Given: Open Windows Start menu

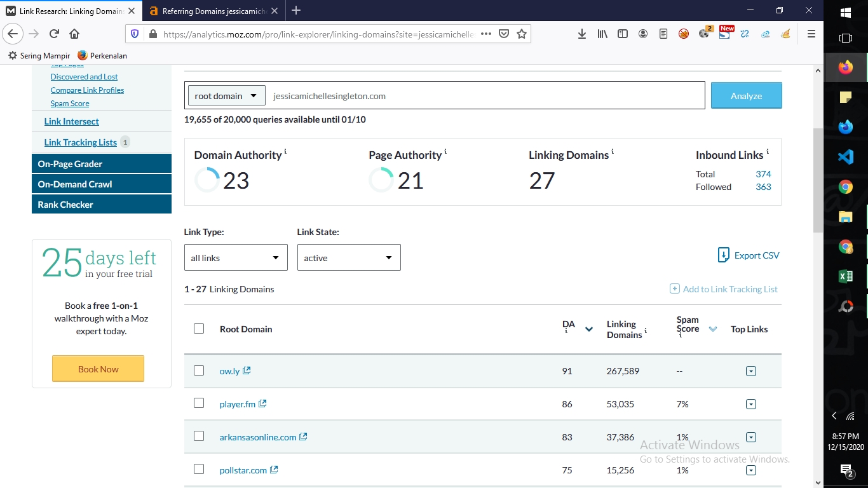Looking at the screenshot, I should [x=846, y=12].
